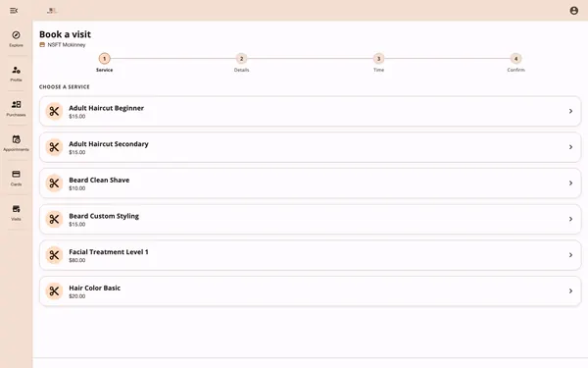Go to Profile in sidebar
Image resolution: width=588 pixels, height=368 pixels.
pos(16,74)
